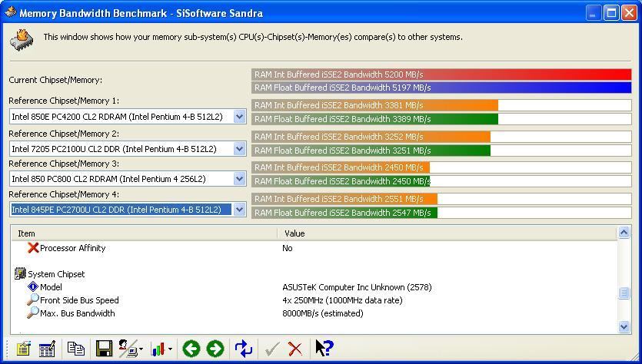Click the grey checkmark OK icon
The height and width of the screenshot is (364, 642).
pyautogui.click(x=272, y=349)
